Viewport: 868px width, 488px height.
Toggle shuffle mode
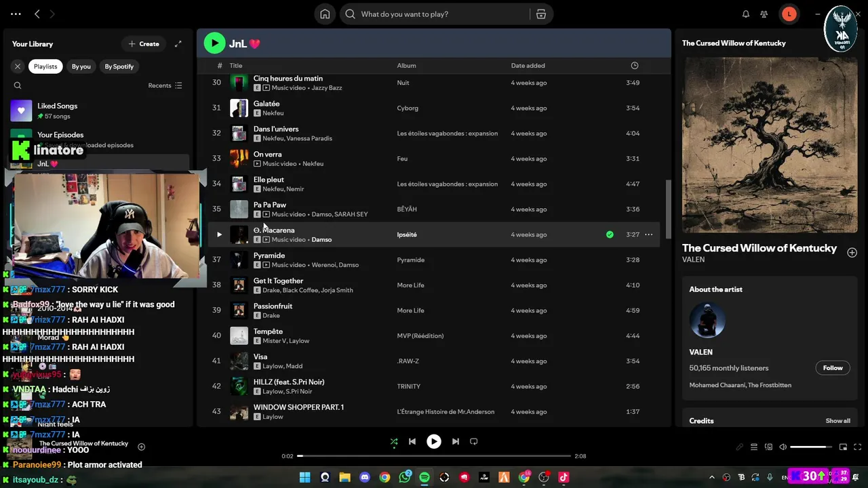(x=394, y=441)
